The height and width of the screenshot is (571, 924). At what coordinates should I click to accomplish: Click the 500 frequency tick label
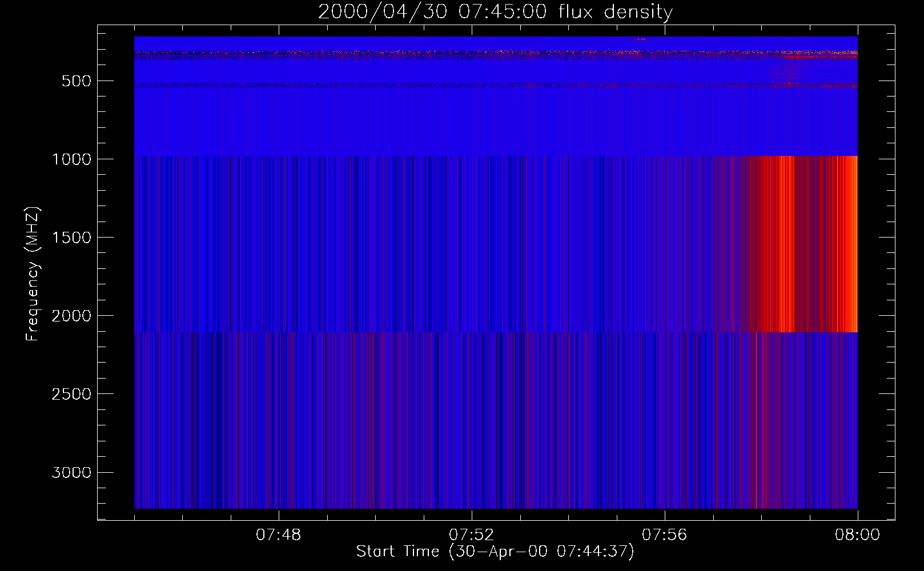[x=77, y=81]
